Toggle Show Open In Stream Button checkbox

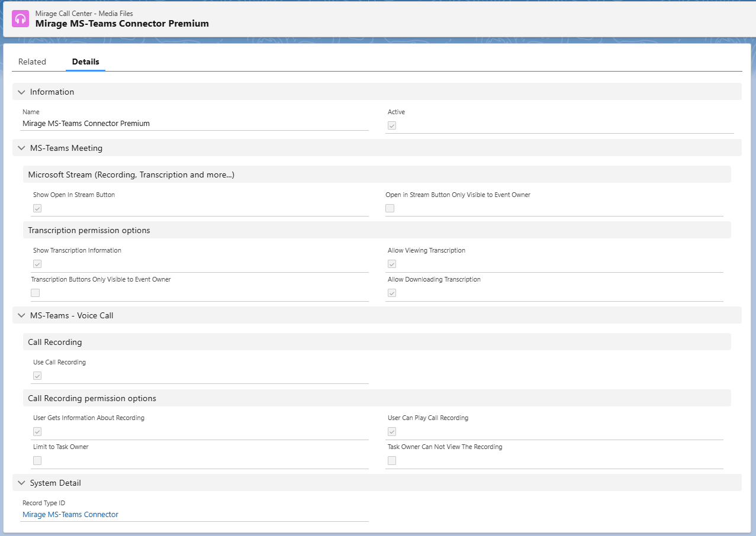click(37, 208)
